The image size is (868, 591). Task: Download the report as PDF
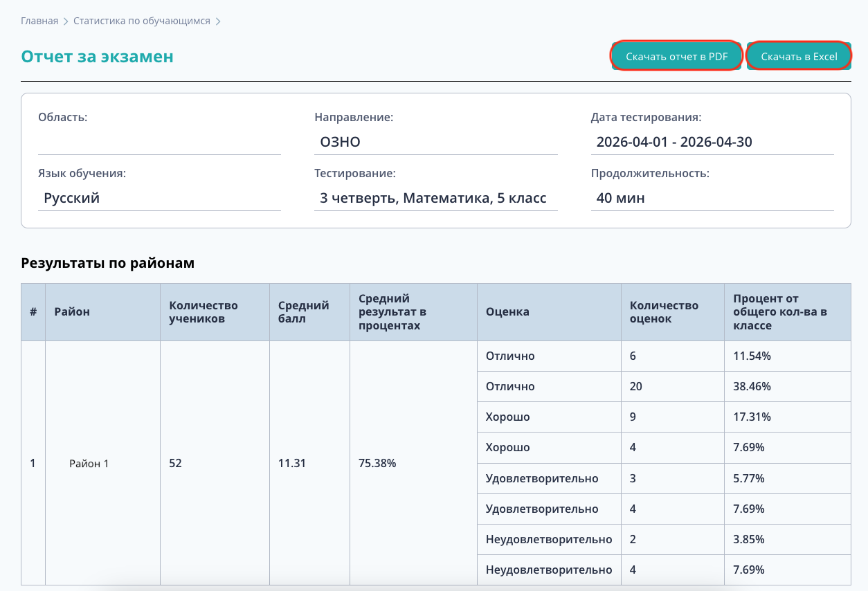point(676,57)
